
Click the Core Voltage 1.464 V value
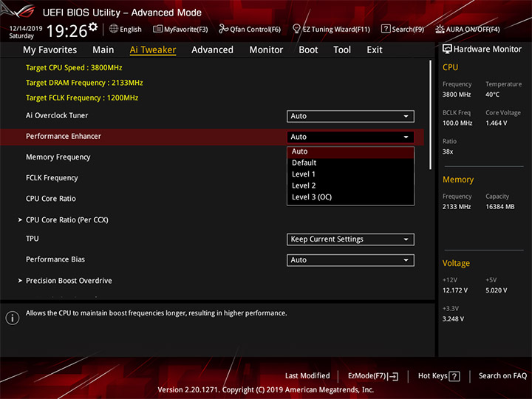[x=497, y=123]
